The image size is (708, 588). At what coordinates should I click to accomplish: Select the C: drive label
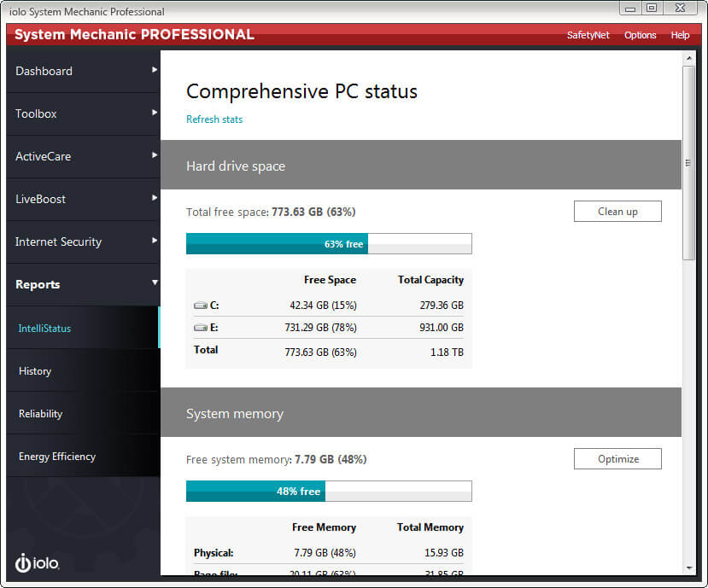point(214,306)
